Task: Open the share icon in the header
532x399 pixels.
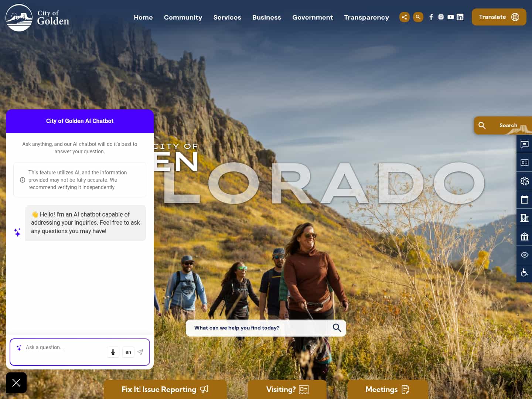Action: (404, 17)
